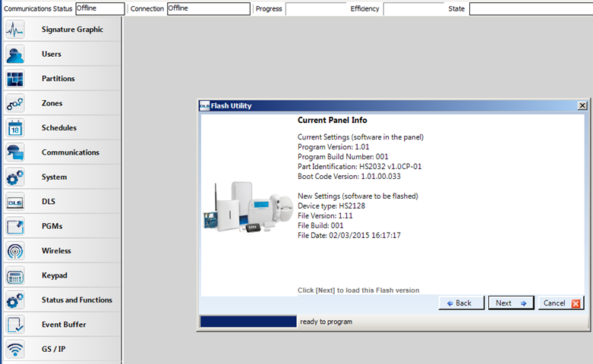
Task: Click the Signature Graphic waveform icon
Action: (15, 30)
